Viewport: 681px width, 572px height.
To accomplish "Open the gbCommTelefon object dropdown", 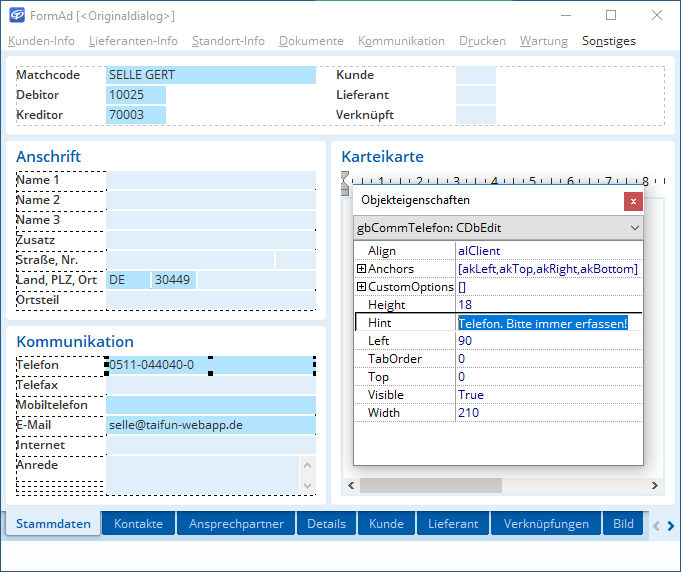I will click(634, 228).
